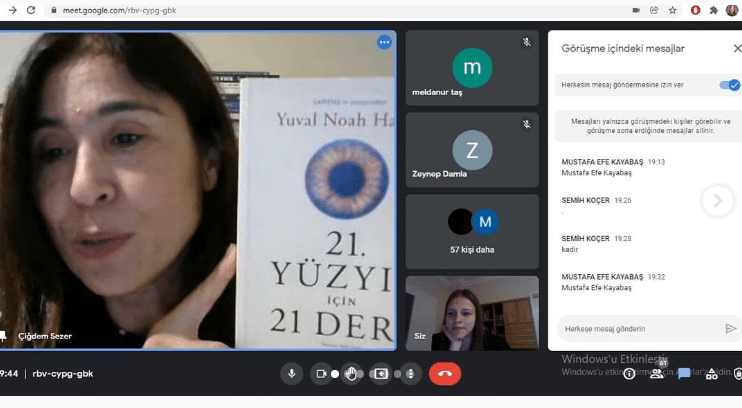
Task: Bookmark this page with the star
Action: click(672, 10)
